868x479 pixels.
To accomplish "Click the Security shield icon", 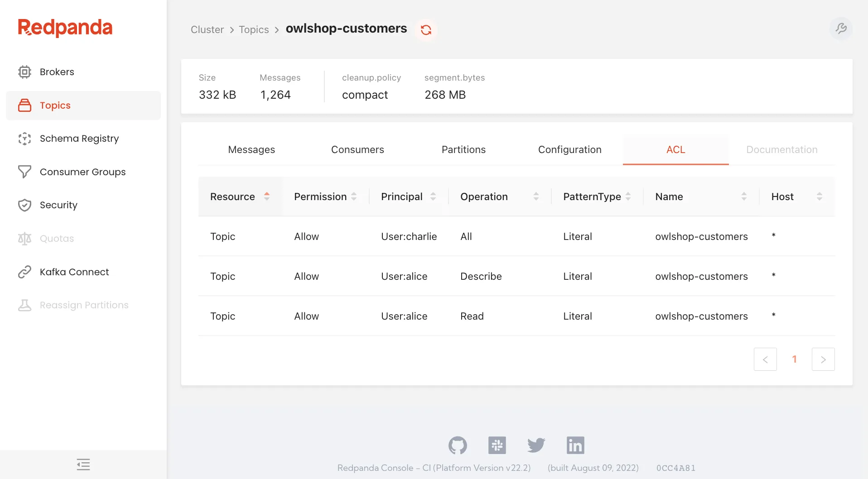I will point(24,205).
